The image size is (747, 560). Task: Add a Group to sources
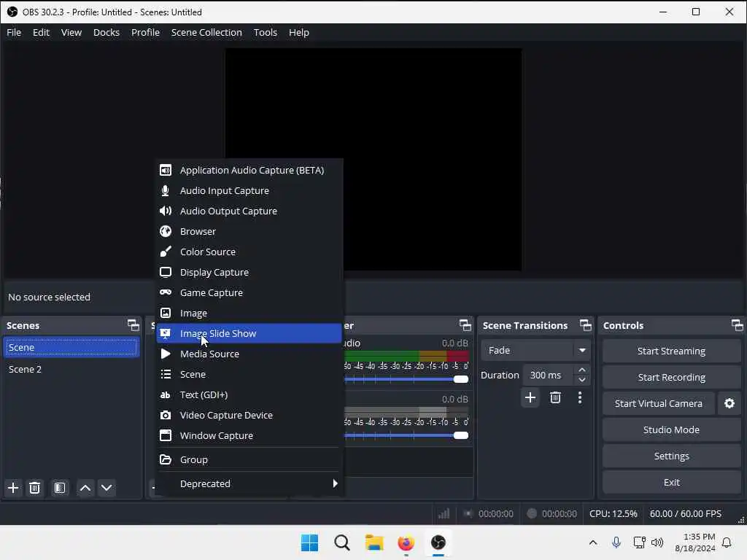pos(249,460)
